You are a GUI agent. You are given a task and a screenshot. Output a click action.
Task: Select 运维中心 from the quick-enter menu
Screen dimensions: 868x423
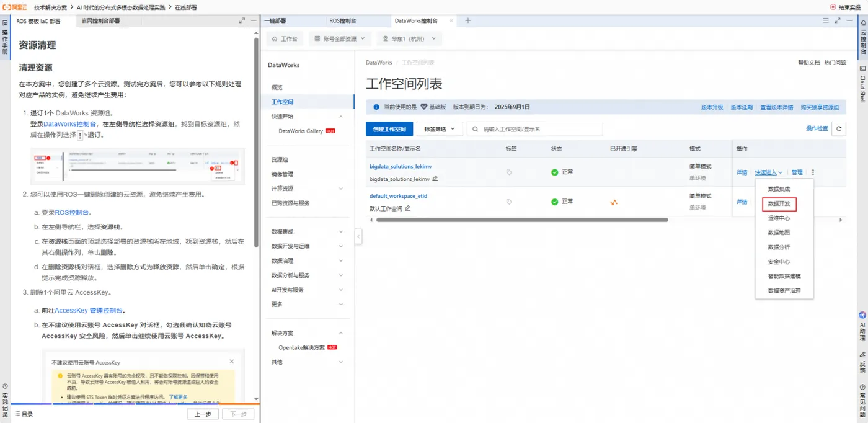coord(779,218)
